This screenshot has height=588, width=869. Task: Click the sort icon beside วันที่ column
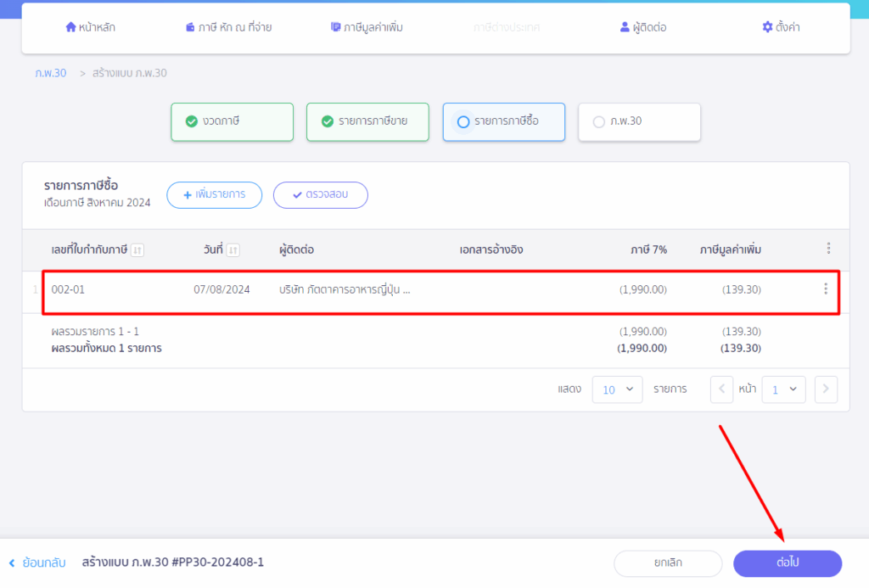click(x=233, y=249)
